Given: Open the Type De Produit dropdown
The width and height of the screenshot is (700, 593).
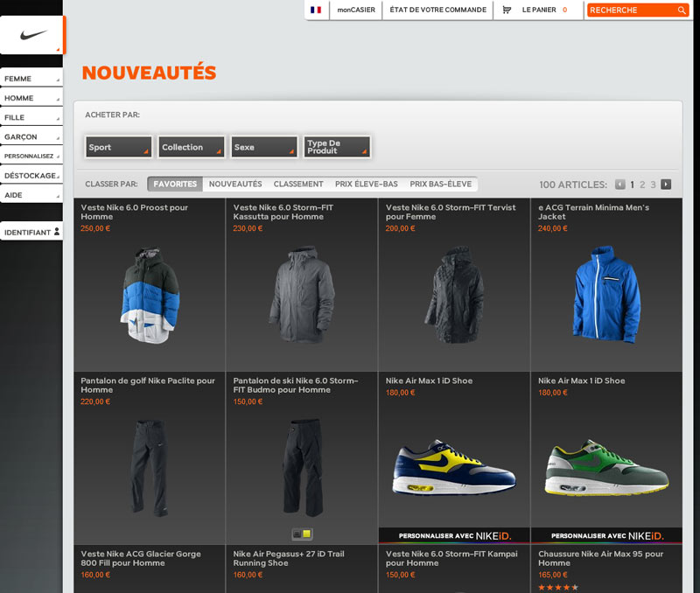Looking at the screenshot, I should 337,147.
